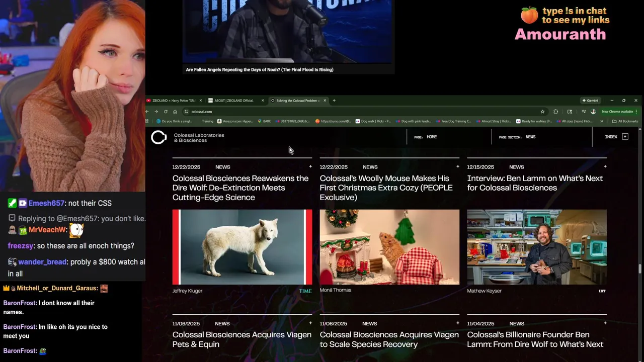Open the 'Ready for walkies' bookmark
The width and height of the screenshot is (644, 362).
(534, 121)
